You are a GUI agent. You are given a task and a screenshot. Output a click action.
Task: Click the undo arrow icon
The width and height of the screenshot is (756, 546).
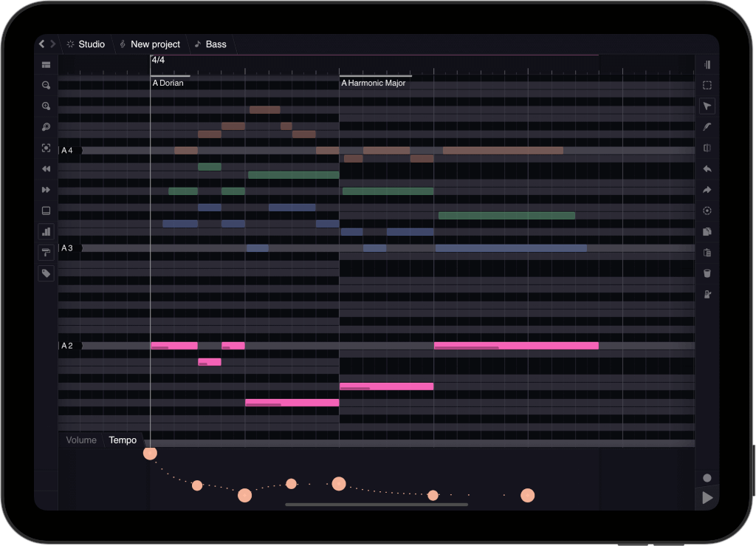(707, 169)
